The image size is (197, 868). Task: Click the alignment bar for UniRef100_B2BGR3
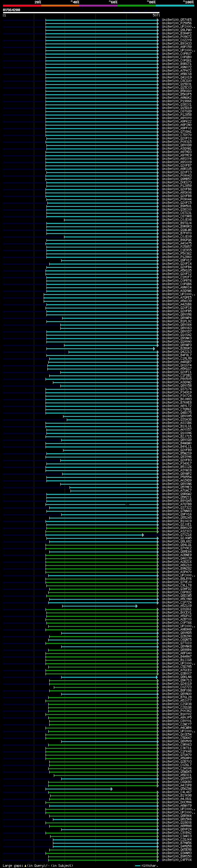click(101, 349)
